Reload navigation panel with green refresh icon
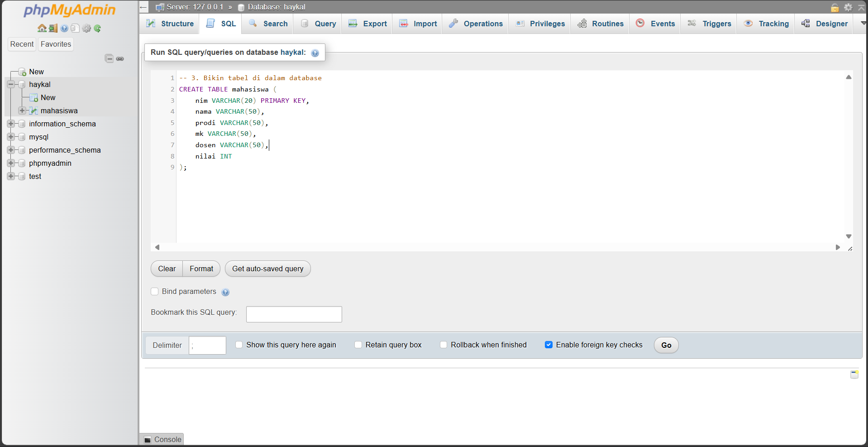Viewport: 868px width, 447px height. (x=97, y=28)
